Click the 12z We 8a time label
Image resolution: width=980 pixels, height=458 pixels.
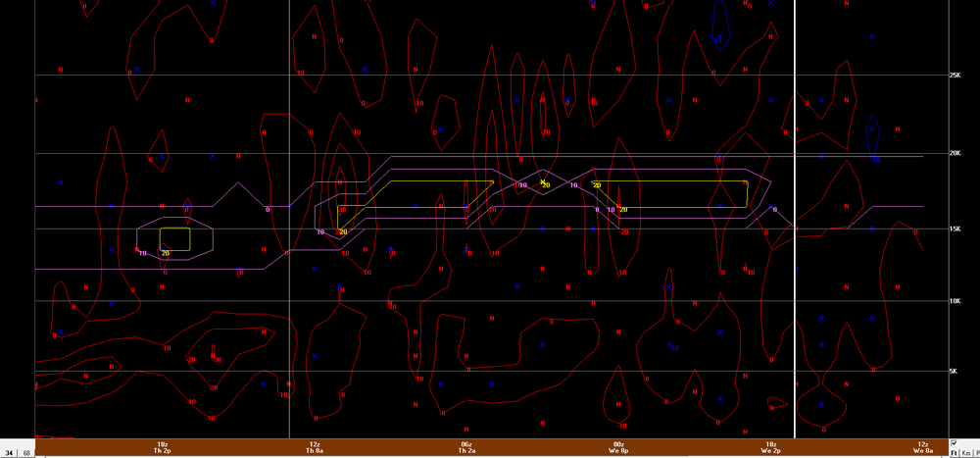click(922, 447)
